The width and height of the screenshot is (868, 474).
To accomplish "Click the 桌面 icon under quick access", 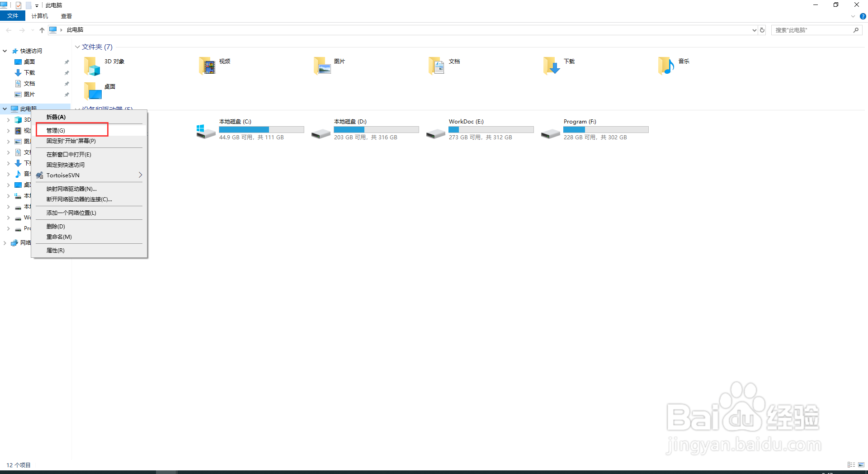I will [18, 62].
